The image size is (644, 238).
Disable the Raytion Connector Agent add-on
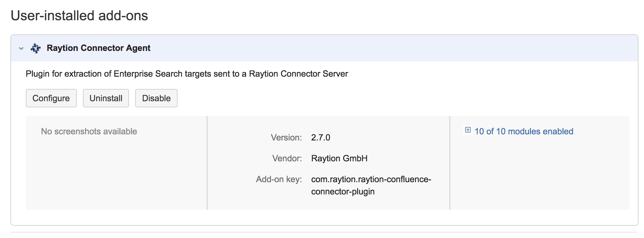coord(156,98)
